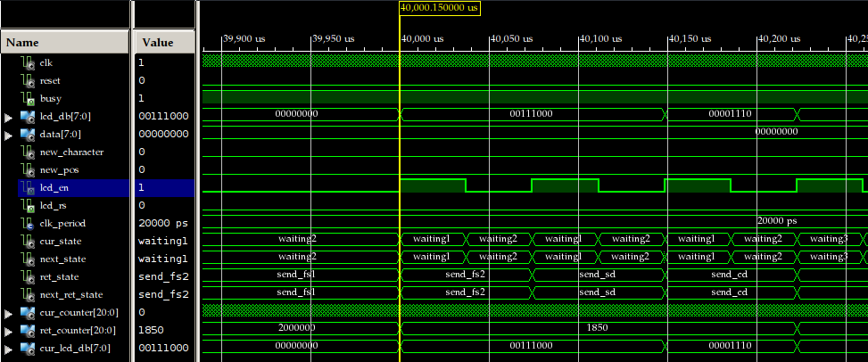Click the busy signal icon
The width and height of the screenshot is (868, 362).
pos(27,98)
